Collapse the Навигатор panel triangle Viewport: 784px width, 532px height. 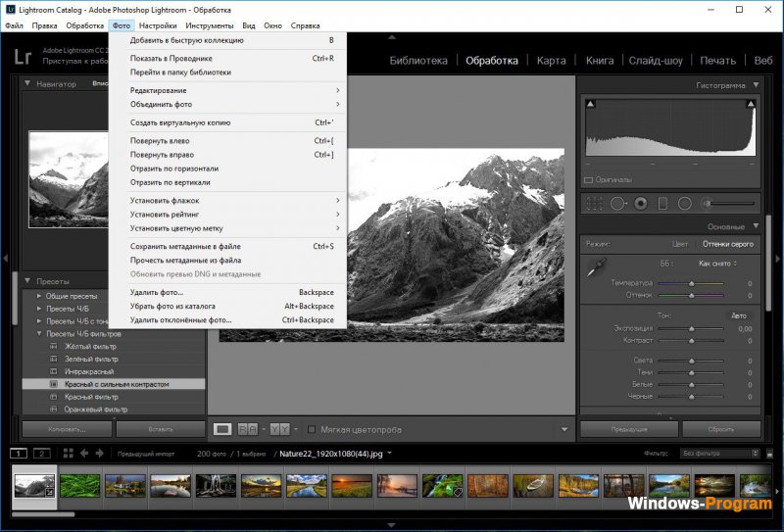tap(27, 83)
